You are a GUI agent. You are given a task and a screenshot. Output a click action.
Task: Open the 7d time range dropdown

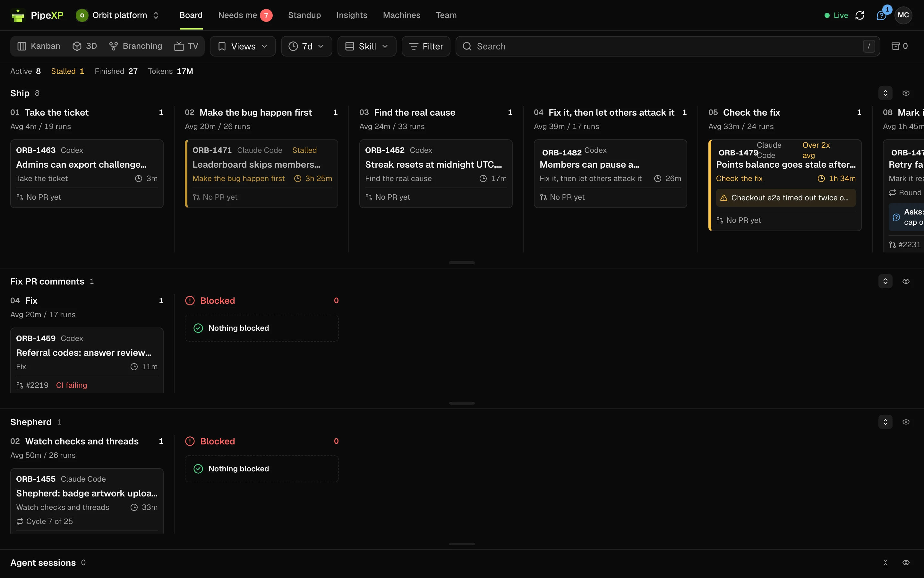(x=307, y=46)
